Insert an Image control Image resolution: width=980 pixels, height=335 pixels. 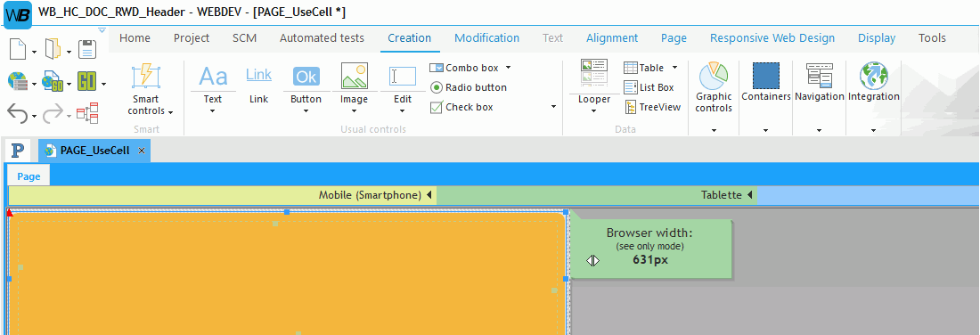click(x=354, y=77)
